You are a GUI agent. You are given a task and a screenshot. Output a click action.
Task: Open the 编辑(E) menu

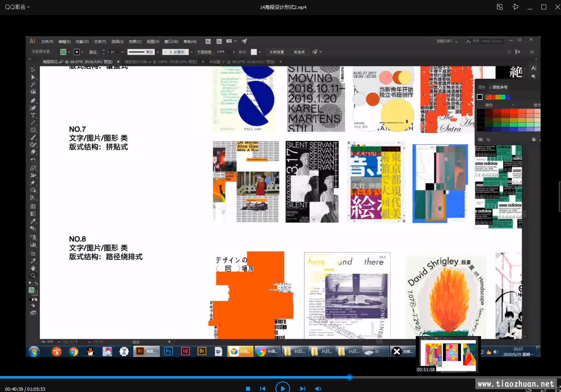point(64,42)
